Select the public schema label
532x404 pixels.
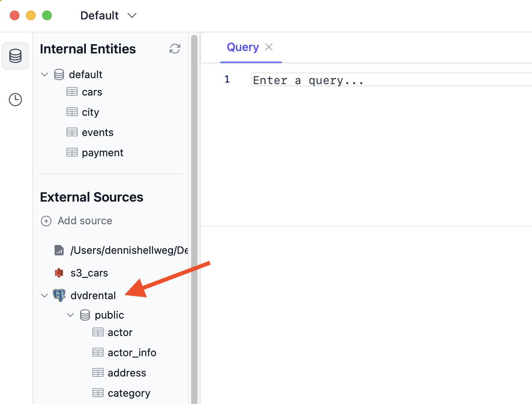[x=109, y=315]
